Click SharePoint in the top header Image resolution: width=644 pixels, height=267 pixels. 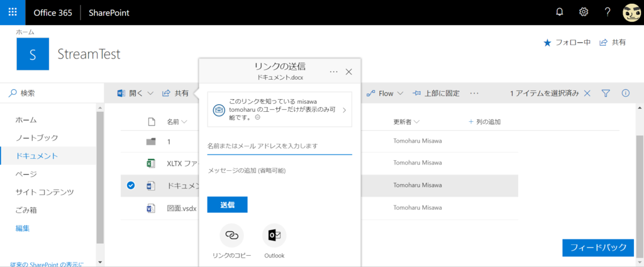[109, 13]
